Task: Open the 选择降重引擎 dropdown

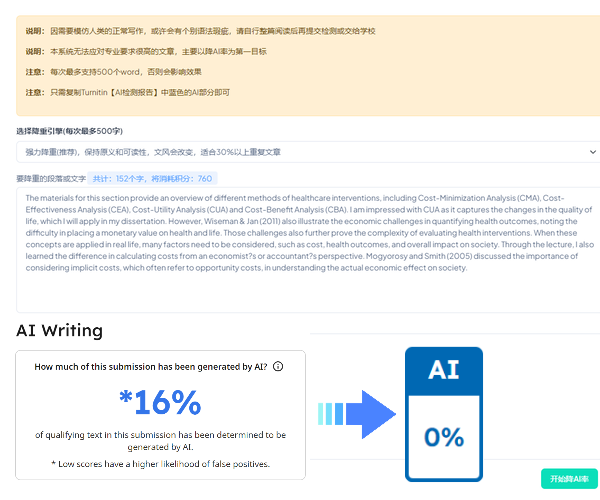Action: [300, 151]
